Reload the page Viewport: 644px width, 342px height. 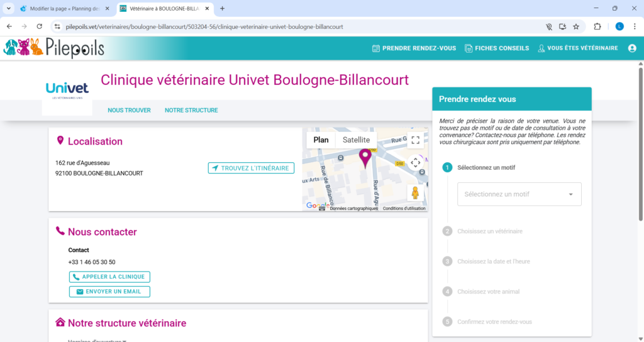40,26
